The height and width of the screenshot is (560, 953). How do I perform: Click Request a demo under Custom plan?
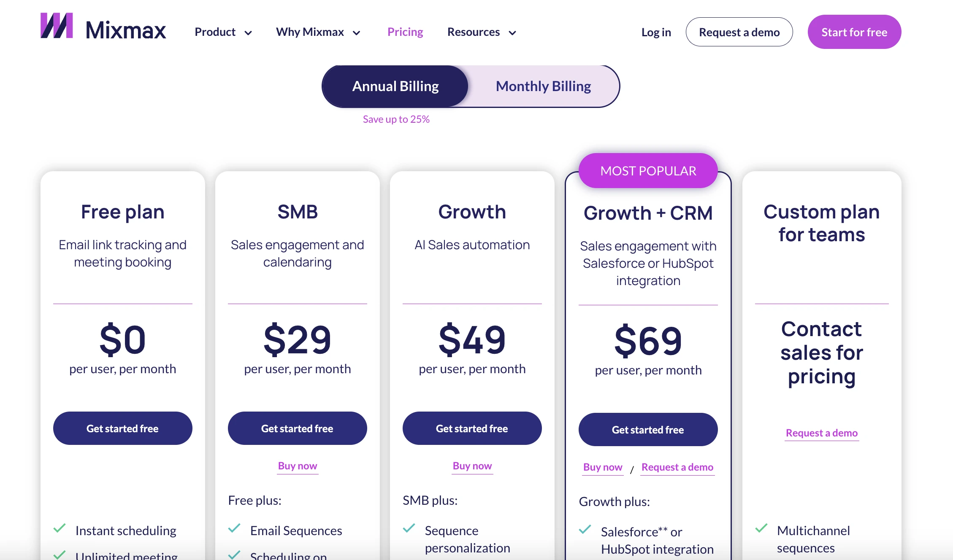821,433
